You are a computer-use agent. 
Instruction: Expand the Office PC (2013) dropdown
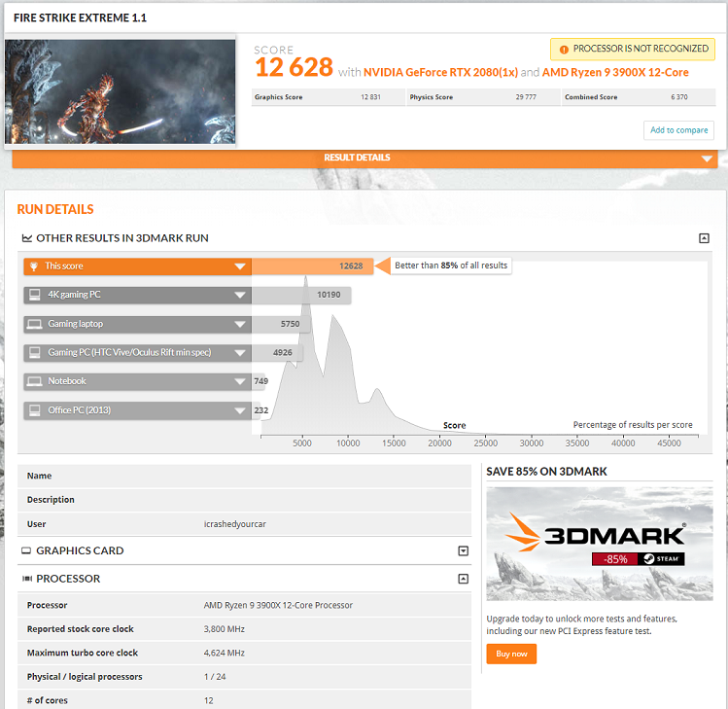(x=240, y=410)
